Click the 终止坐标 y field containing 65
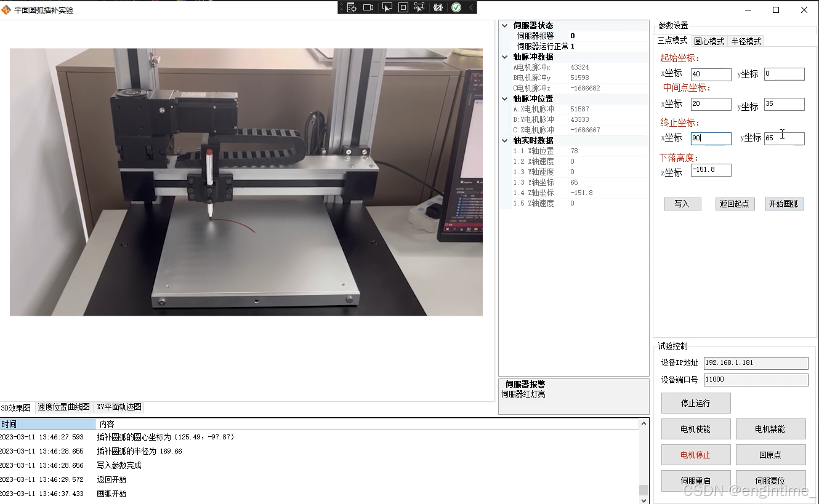The height and width of the screenshot is (504, 819). 784,138
